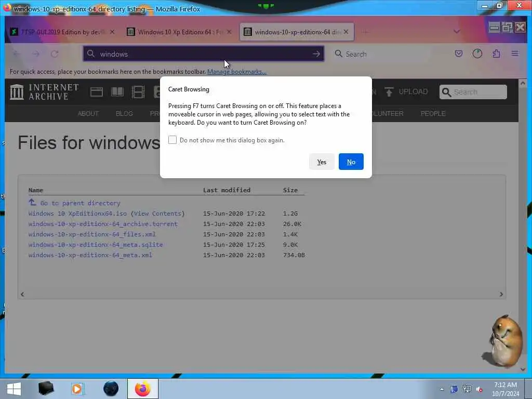Open the Save to Pocket icon
Screen dimensions: 532x399
459,54
